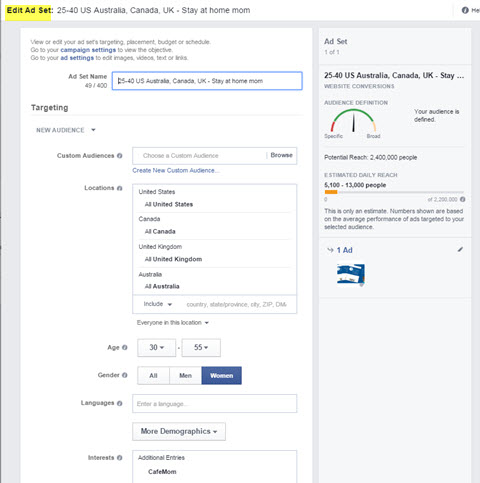
Task: Click the Age info icon
Action: [x=124, y=347]
